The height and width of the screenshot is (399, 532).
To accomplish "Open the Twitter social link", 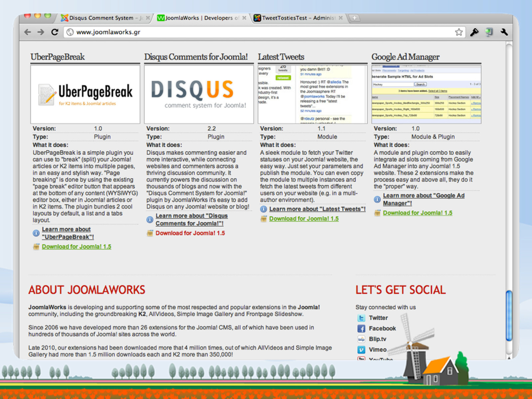I will [378, 318].
